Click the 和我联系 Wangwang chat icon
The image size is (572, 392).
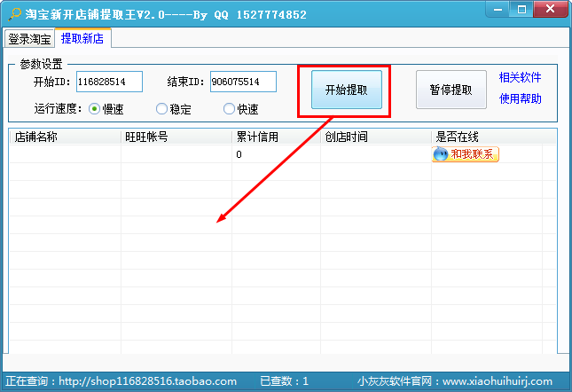pos(465,154)
